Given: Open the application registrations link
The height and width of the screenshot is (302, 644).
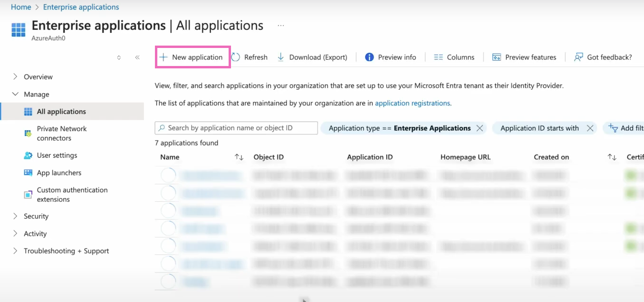Looking at the screenshot, I should tap(413, 103).
